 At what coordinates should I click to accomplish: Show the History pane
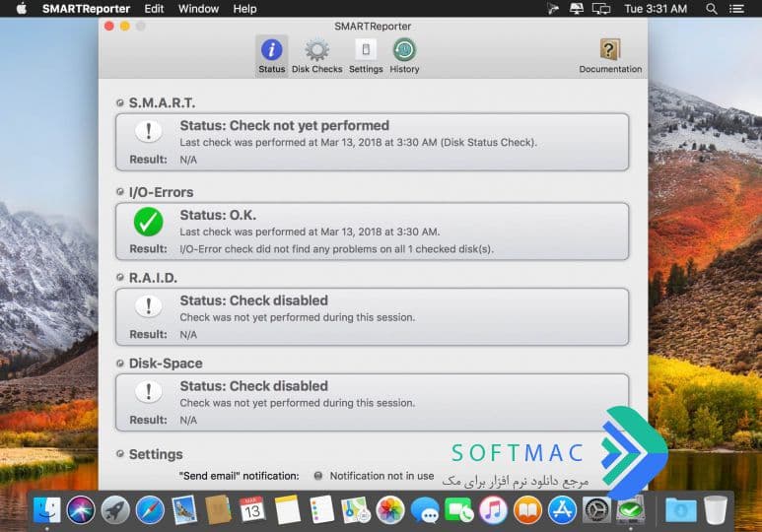point(404,55)
